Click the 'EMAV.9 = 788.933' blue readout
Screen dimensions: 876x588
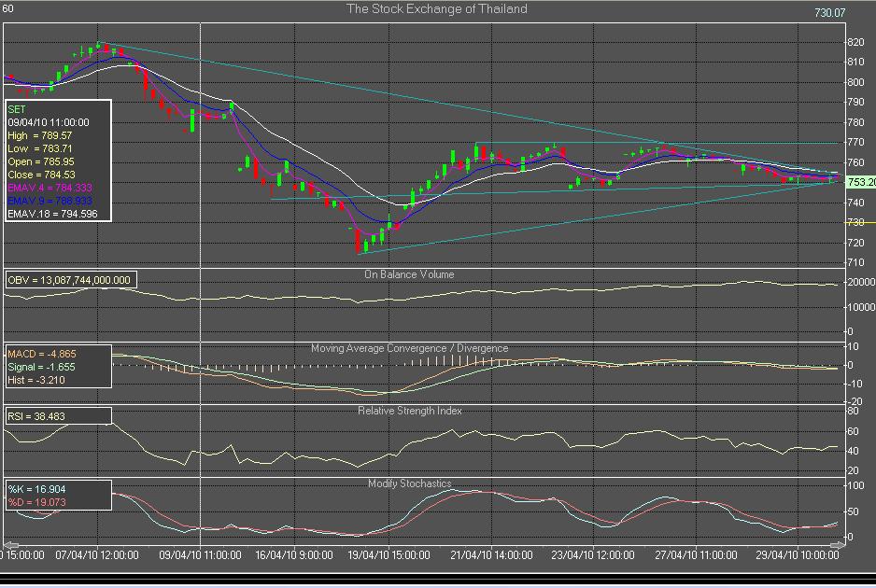49,201
